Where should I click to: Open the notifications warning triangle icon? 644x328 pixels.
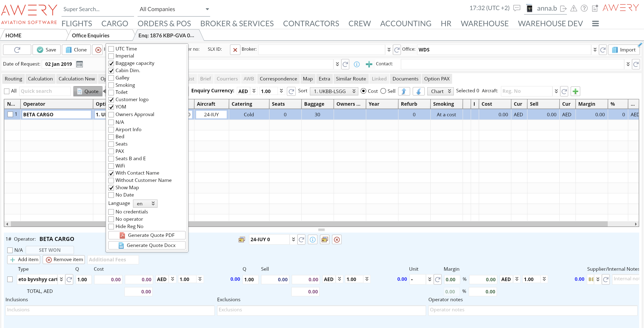coord(574,9)
